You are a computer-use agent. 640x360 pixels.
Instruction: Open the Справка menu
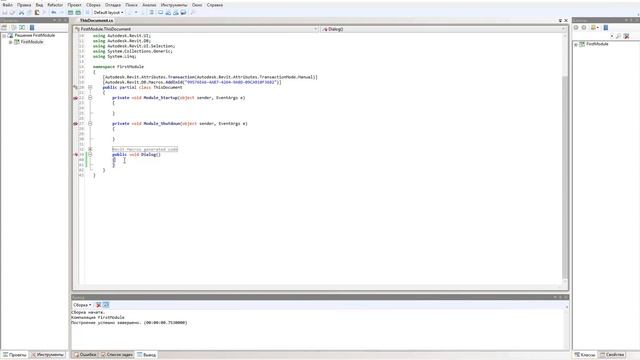point(215,5)
